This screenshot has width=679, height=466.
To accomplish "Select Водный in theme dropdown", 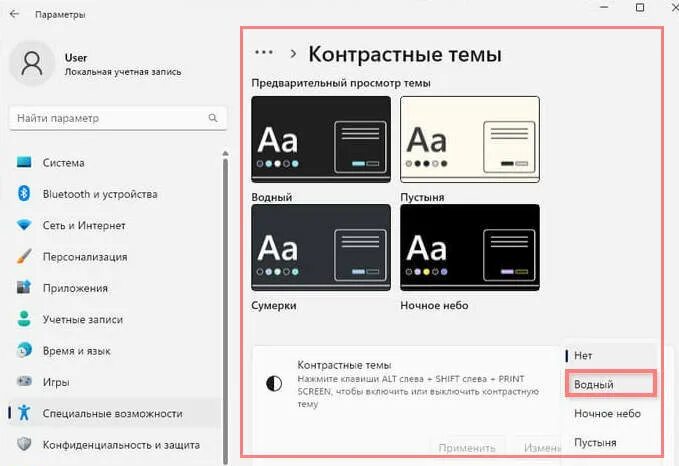I will pos(611,384).
